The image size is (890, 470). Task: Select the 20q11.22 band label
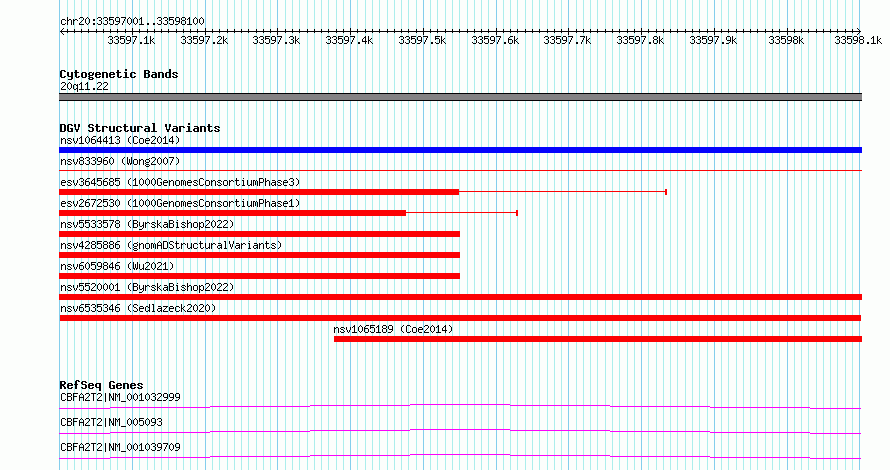tap(84, 86)
